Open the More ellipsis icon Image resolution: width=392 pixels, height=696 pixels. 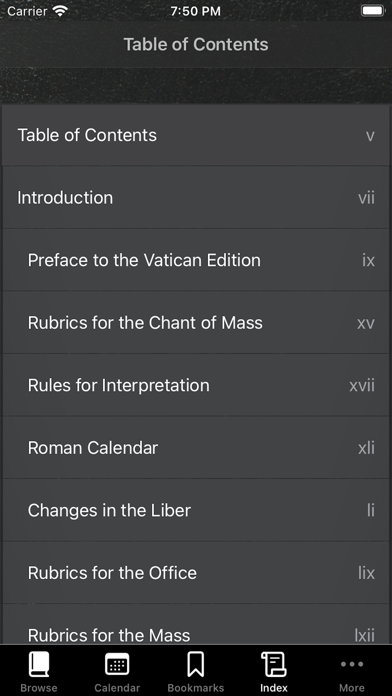(x=352, y=664)
